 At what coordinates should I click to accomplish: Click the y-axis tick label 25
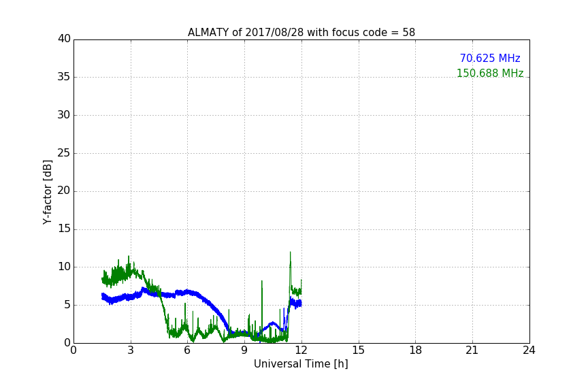click(64, 153)
